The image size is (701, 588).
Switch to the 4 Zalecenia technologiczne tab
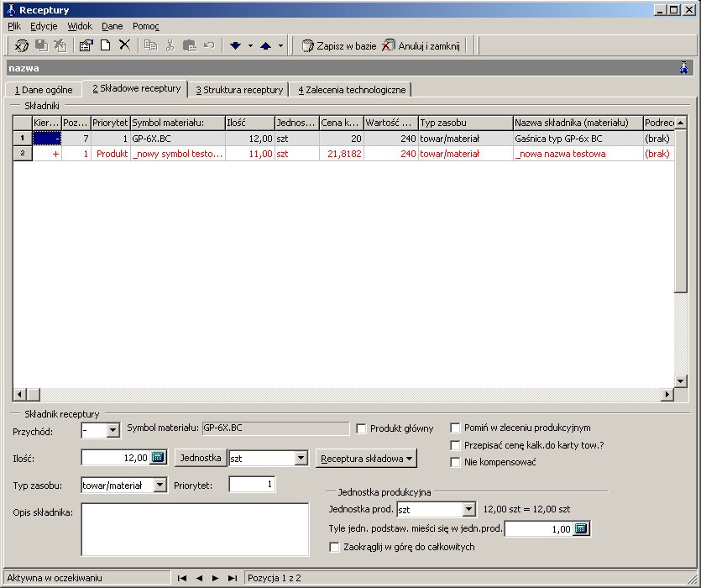(x=352, y=90)
